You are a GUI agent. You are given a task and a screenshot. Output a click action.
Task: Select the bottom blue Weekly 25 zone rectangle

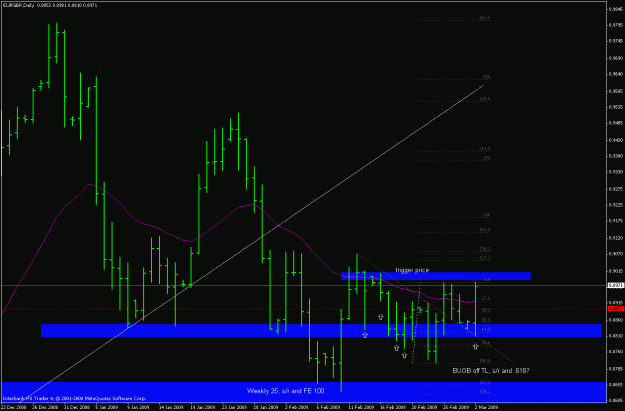[303, 392]
